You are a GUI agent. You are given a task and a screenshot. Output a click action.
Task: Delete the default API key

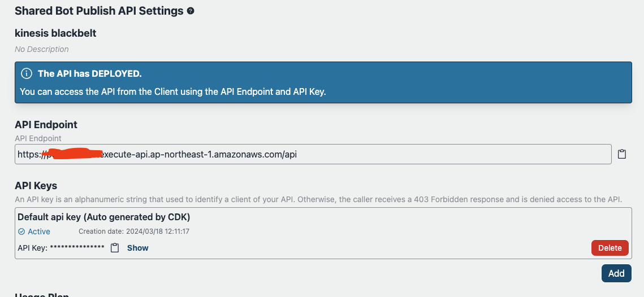(610, 248)
